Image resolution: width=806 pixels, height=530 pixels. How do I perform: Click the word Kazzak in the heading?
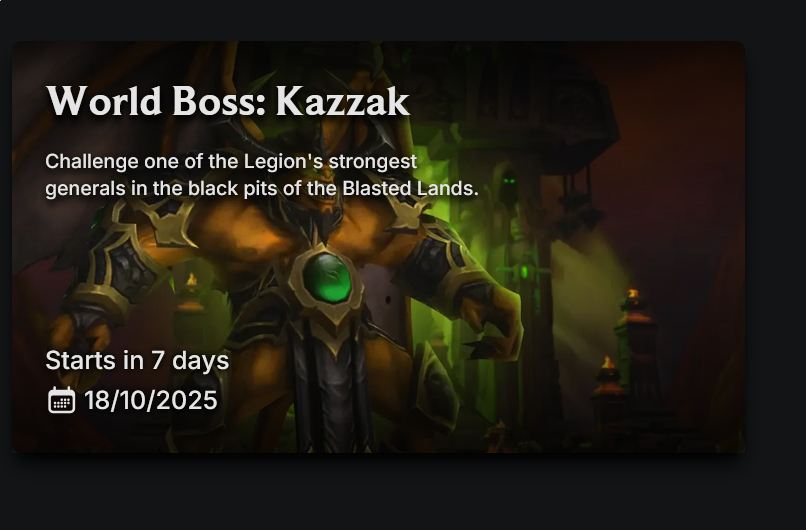(343, 101)
